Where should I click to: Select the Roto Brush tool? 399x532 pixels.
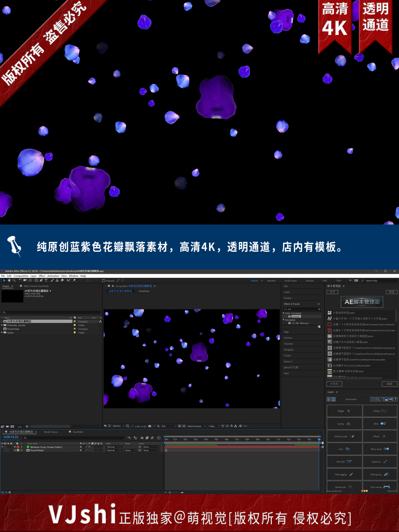tap(68, 281)
